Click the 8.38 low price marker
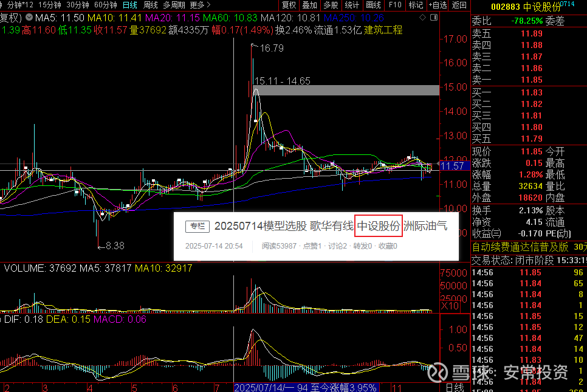587x392 pixels. point(115,246)
